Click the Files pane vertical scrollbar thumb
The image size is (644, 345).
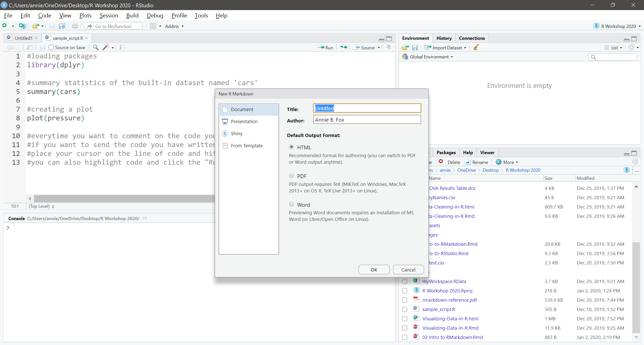click(x=636, y=287)
